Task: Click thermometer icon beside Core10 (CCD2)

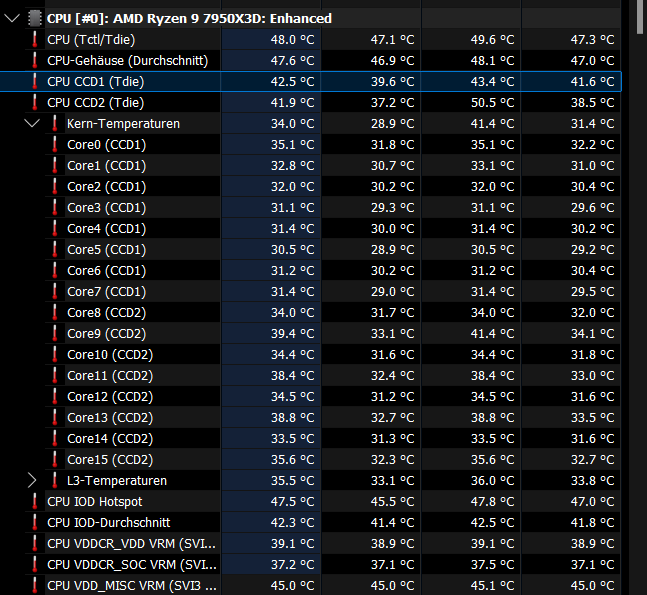Action: [55, 354]
